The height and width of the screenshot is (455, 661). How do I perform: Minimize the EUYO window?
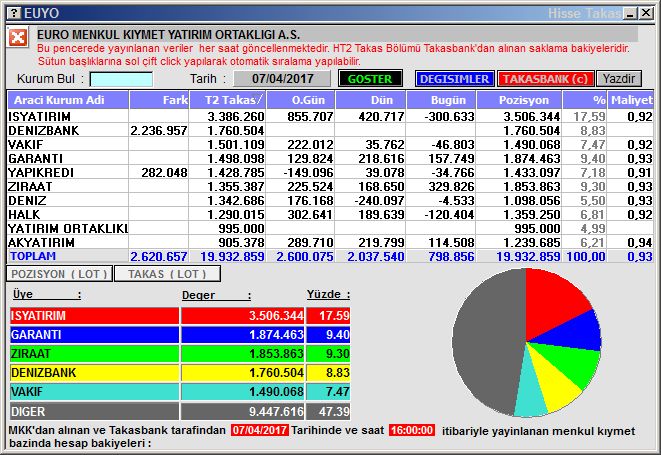pos(631,13)
